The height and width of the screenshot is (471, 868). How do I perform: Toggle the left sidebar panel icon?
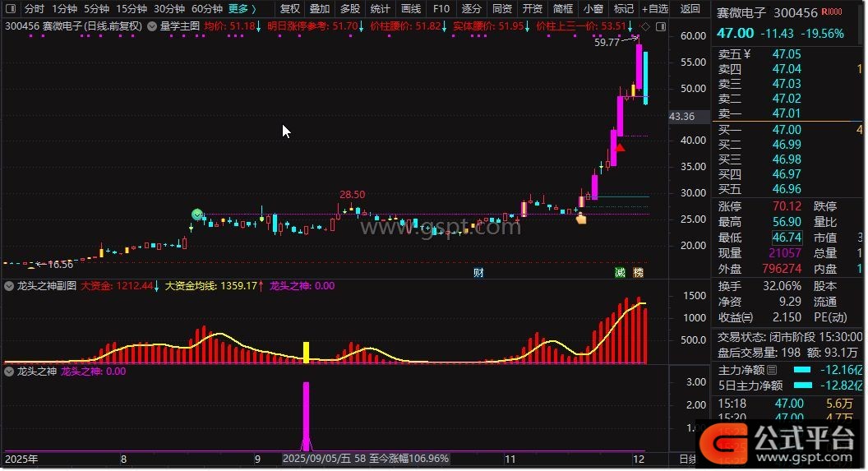click(11, 9)
